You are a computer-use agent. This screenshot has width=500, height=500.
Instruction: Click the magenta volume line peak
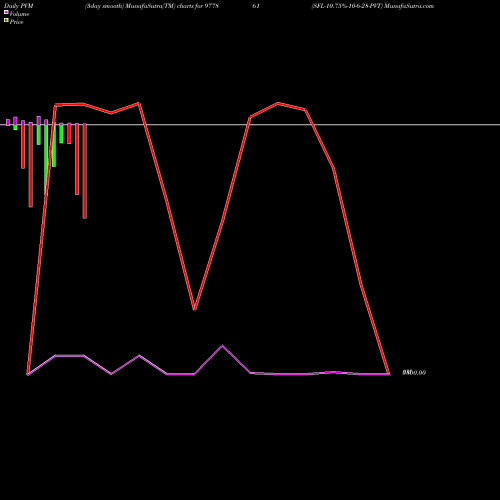tap(222, 346)
